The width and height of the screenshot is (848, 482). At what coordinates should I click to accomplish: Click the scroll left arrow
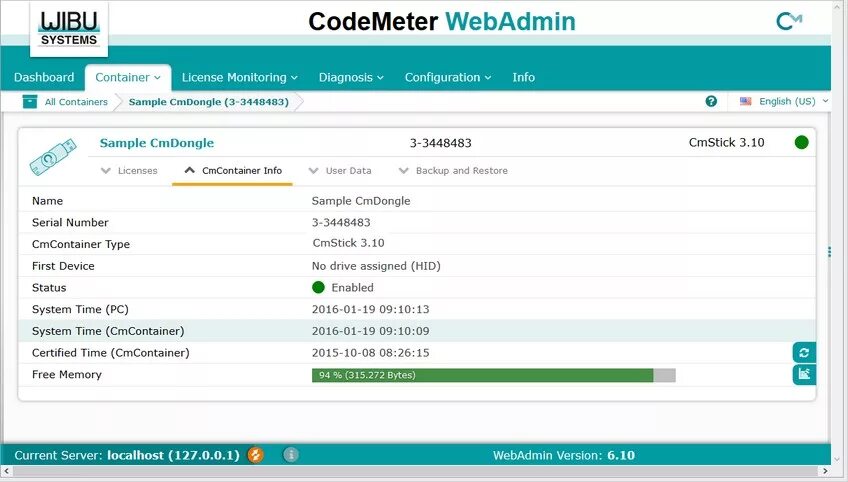coord(5,471)
